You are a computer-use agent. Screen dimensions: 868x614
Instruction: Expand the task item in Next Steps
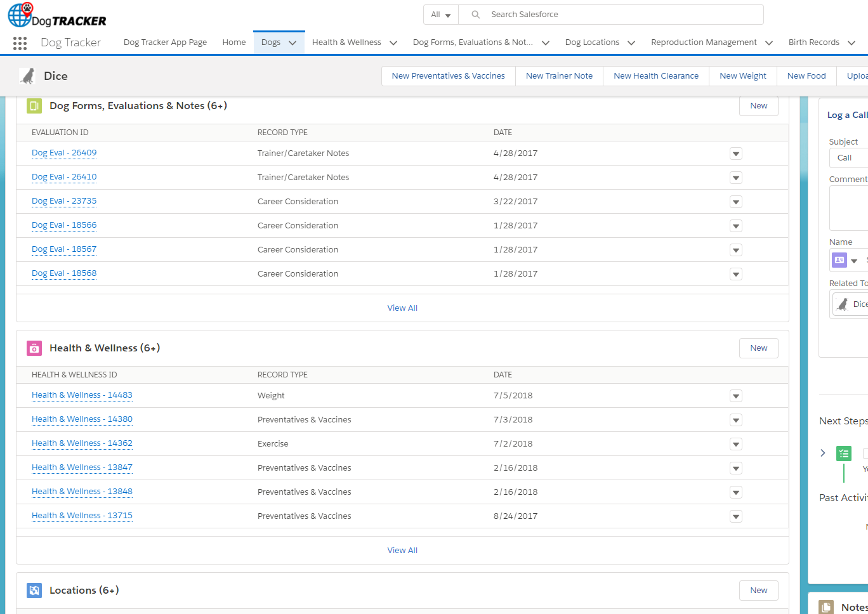click(823, 453)
